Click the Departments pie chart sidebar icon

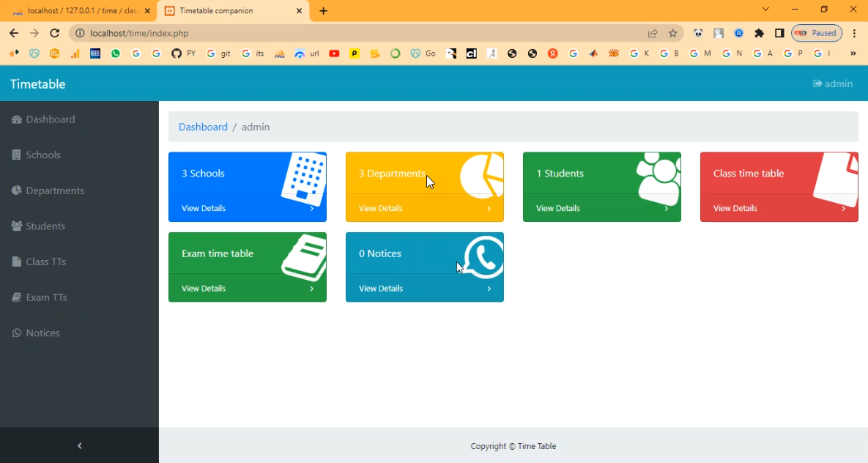(x=17, y=190)
